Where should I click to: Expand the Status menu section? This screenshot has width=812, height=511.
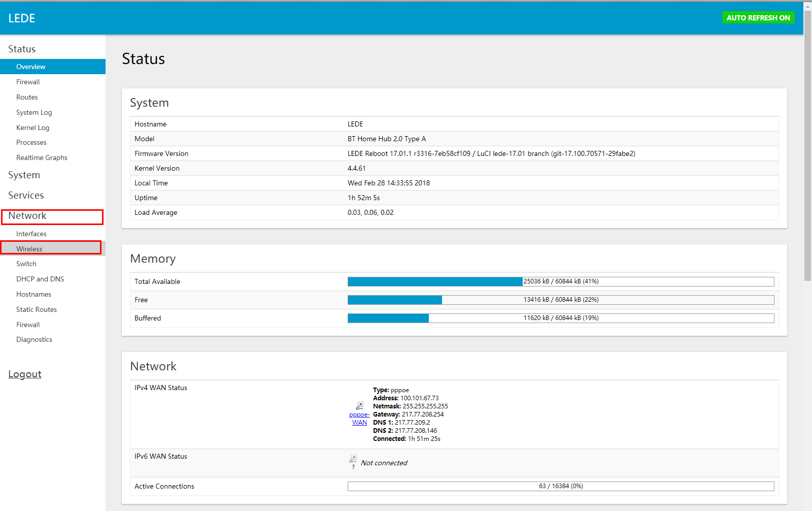coord(22,49)
